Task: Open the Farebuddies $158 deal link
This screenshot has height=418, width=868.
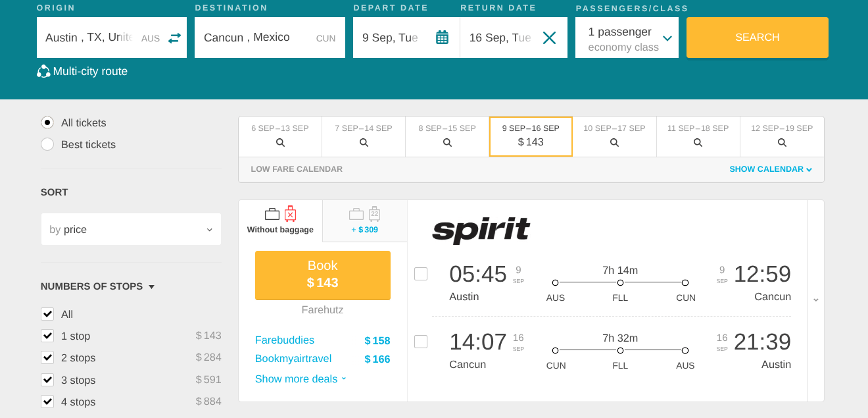Action: [x=285, y=340]
